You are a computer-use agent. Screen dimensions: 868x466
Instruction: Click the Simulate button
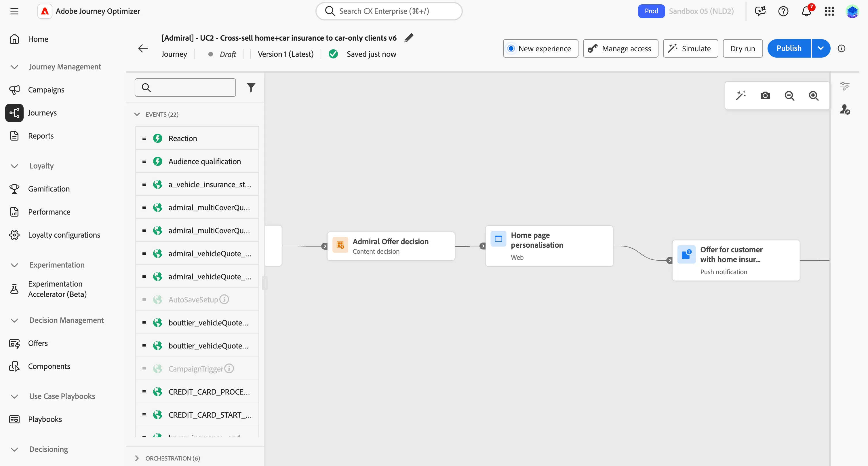coord(690,48)
